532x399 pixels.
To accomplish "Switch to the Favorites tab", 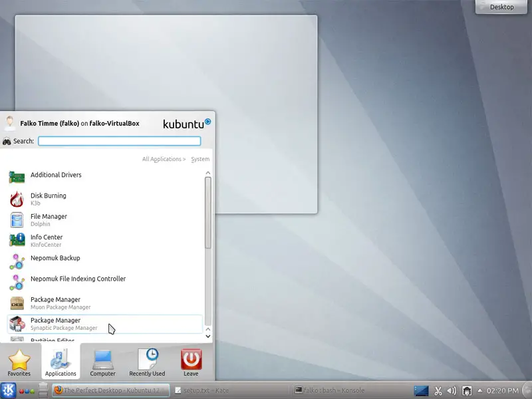I will click(x=19, y=362).
